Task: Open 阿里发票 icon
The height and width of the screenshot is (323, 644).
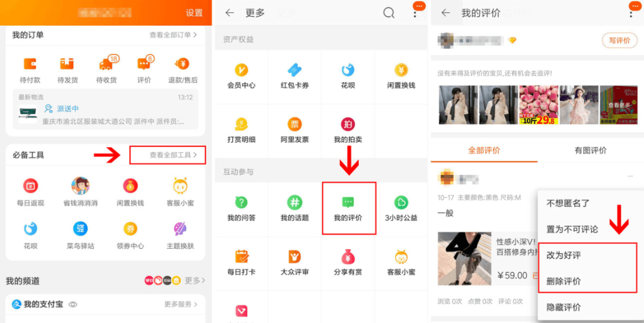Action: [x=294, y=124]
